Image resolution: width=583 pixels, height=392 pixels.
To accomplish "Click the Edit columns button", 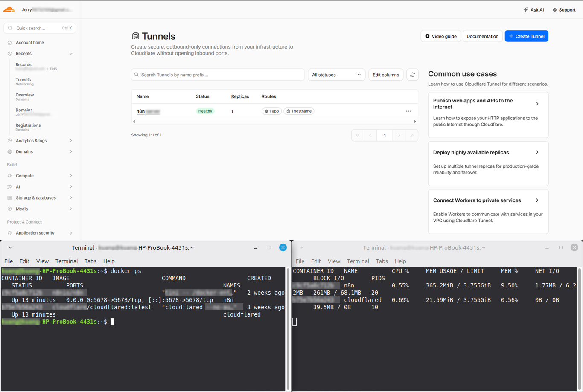I will pyautogui.click(x=386, y=75).
